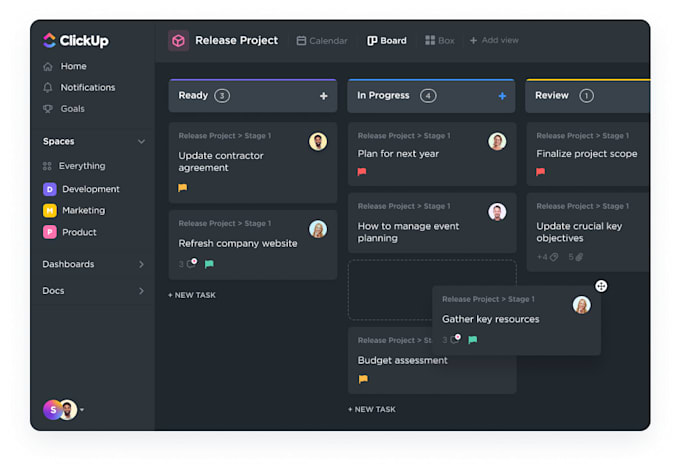Click New Task under In Progress column
680x471 pixels.
pos(372,409)
